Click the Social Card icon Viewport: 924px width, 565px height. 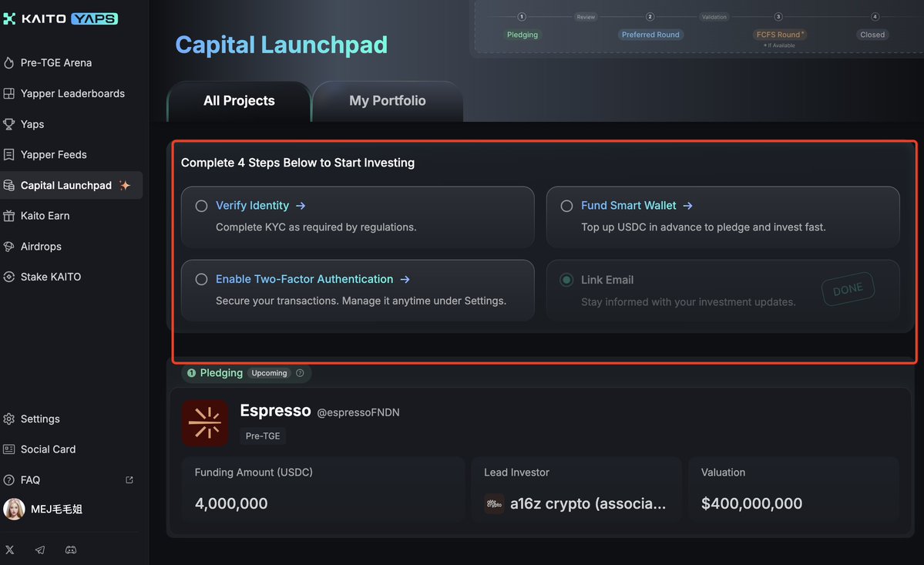8,449
